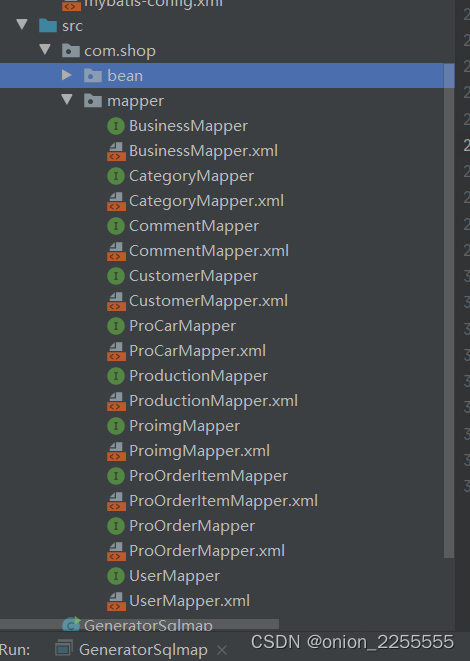
Task: Open the ProductionMapper interface
Action: point(199,376)
